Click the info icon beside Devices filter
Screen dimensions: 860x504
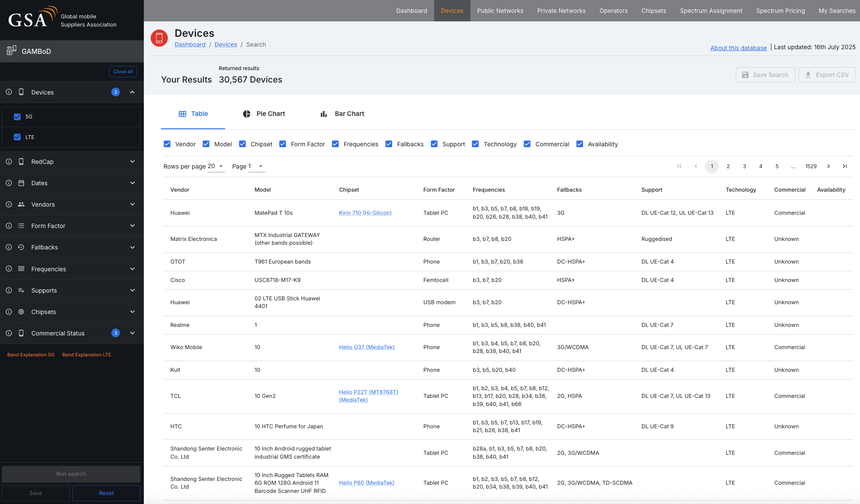pos(9,92)
